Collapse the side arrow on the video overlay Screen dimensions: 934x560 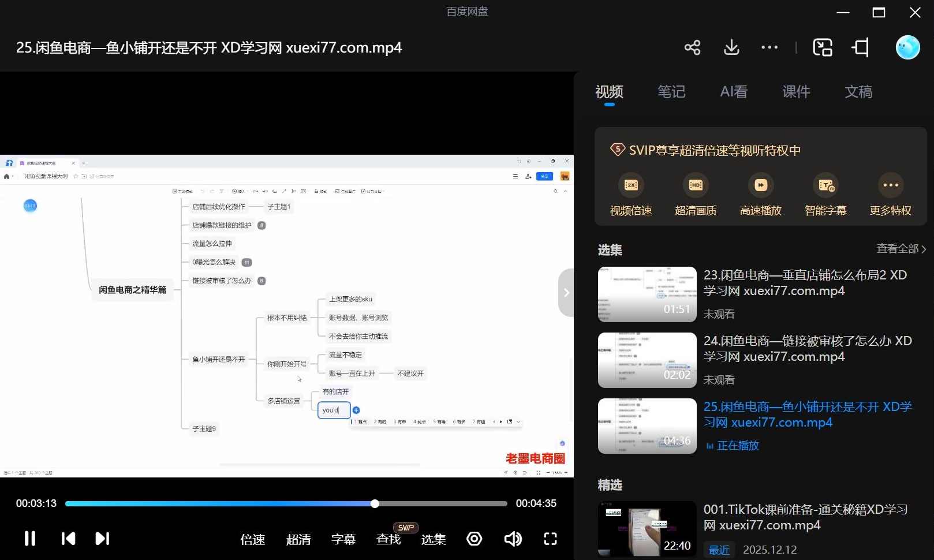coord(566,293)
